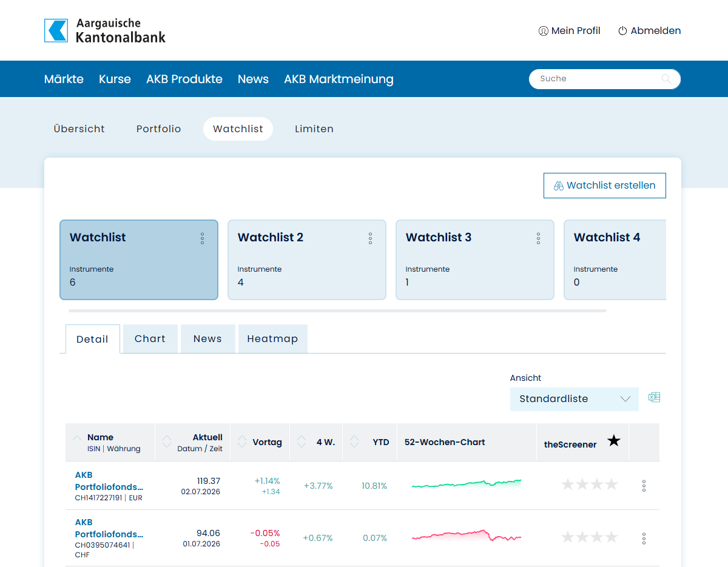This screenshot has width=728, height=567.
Task: Click Watchlist erstellen button
Action: pos(605,186)
